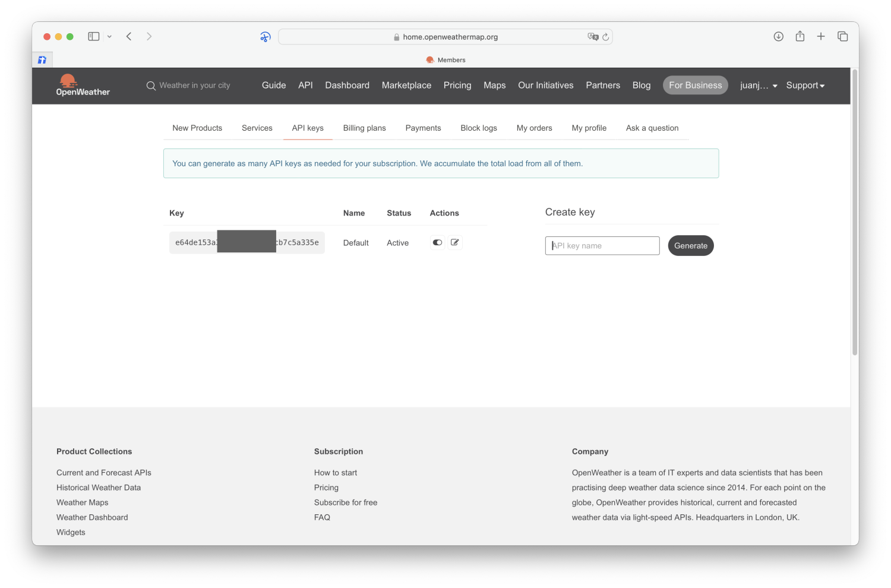The height and width of the screenshot is (588, 891).
Task: Select the Members browser tab
Action: pyautogui.click(x=446, y=60)
